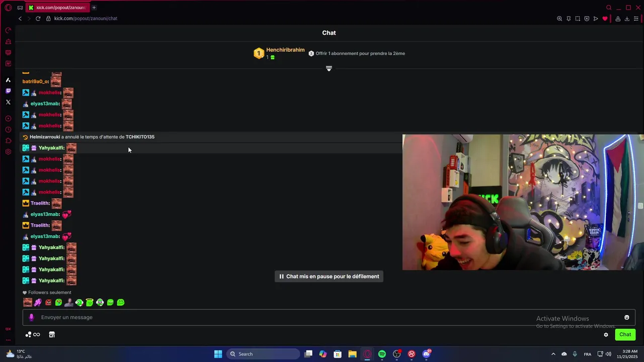Viewport: 644px width, 362px height.
Task: Open the easy setup sliders icon
Action: click(x=636, y=19)
